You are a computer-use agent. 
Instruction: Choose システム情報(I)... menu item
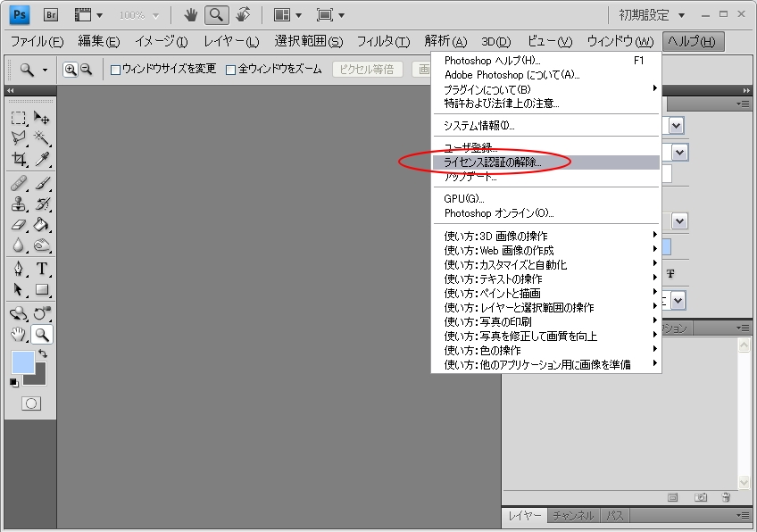(546, 126)
